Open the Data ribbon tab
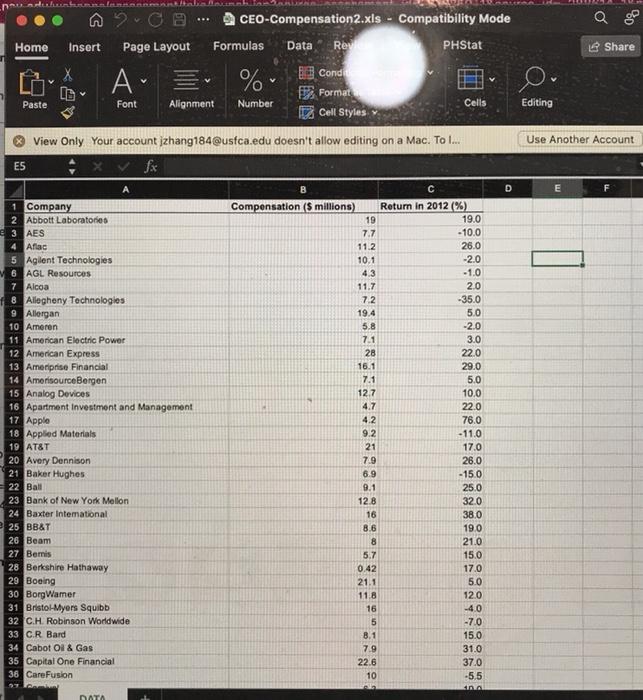This screenshot has height=700, width=643. pos(300,46)
